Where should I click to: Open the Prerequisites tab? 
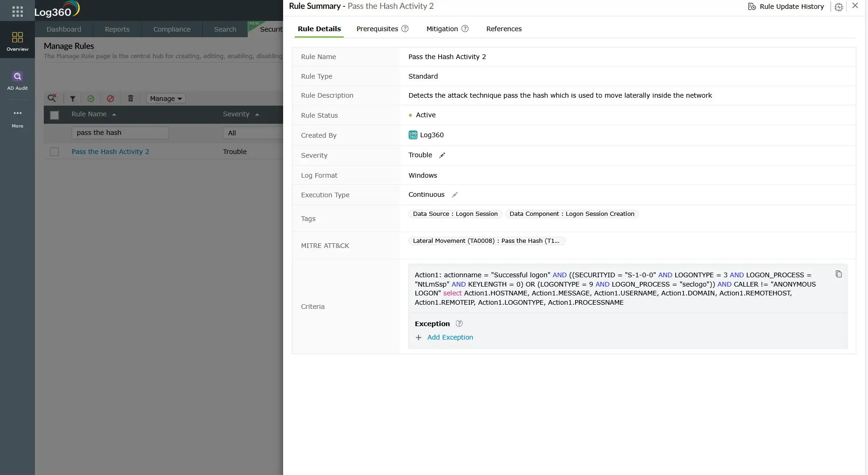point(376,29)
